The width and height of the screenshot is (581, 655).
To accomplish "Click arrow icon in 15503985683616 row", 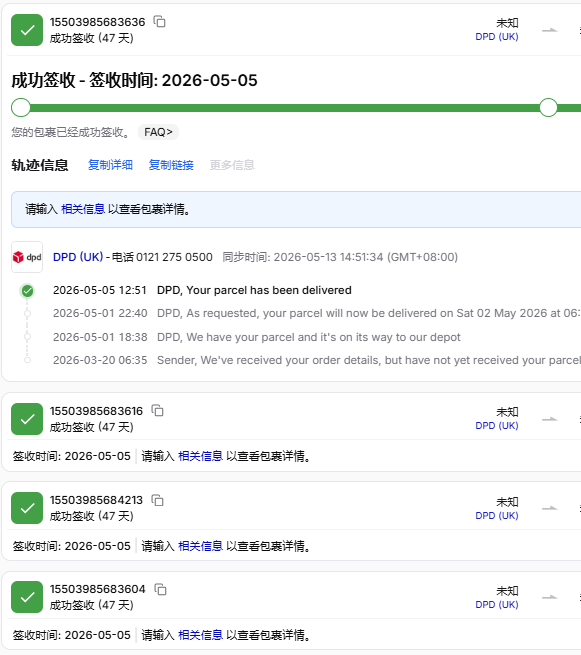I will pyautogui.click(x=550, y=419).
